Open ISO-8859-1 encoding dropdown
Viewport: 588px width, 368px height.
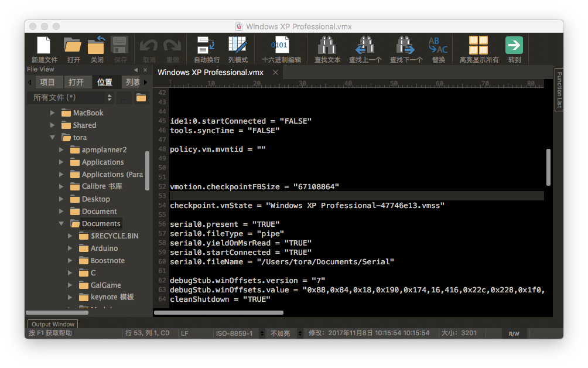pyautogui.click(x=240, y=333)
